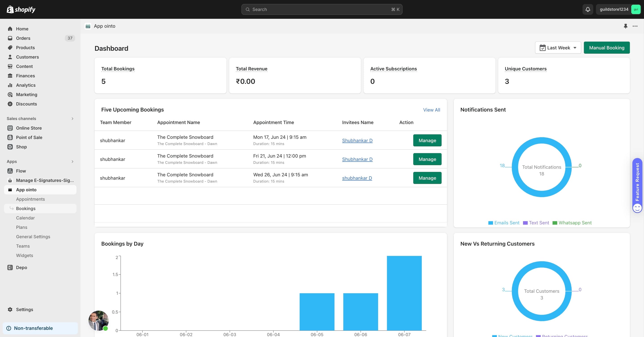Click the support chat avatar bubble
The width and height of the screenshot is (644, 337).
point(98,320)
